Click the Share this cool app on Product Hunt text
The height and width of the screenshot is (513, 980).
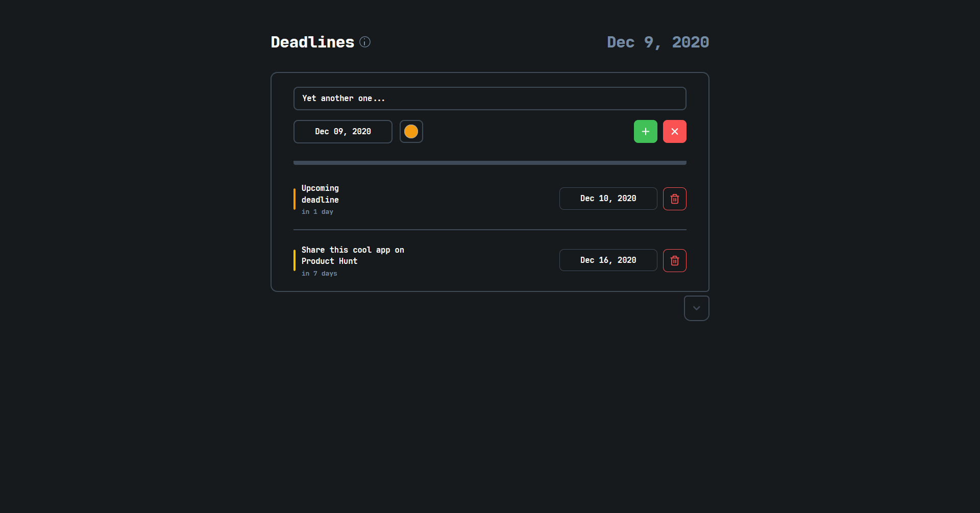tap(352, 255)
